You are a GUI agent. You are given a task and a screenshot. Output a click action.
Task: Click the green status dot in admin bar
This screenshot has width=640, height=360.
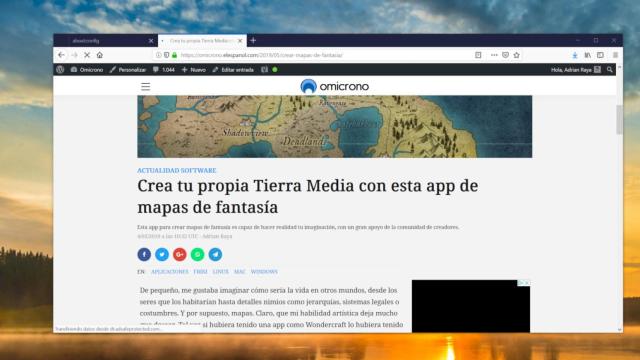[275, 70]
